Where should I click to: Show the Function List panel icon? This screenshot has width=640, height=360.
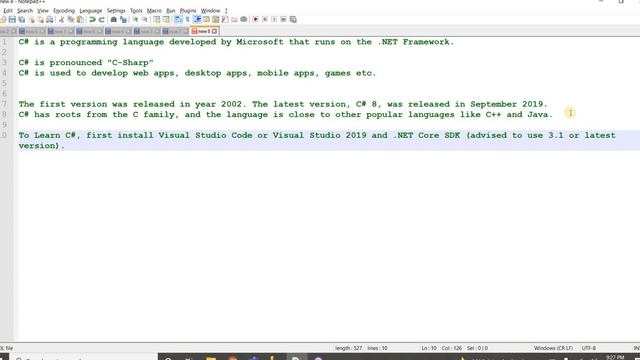(x=225, y=20)
